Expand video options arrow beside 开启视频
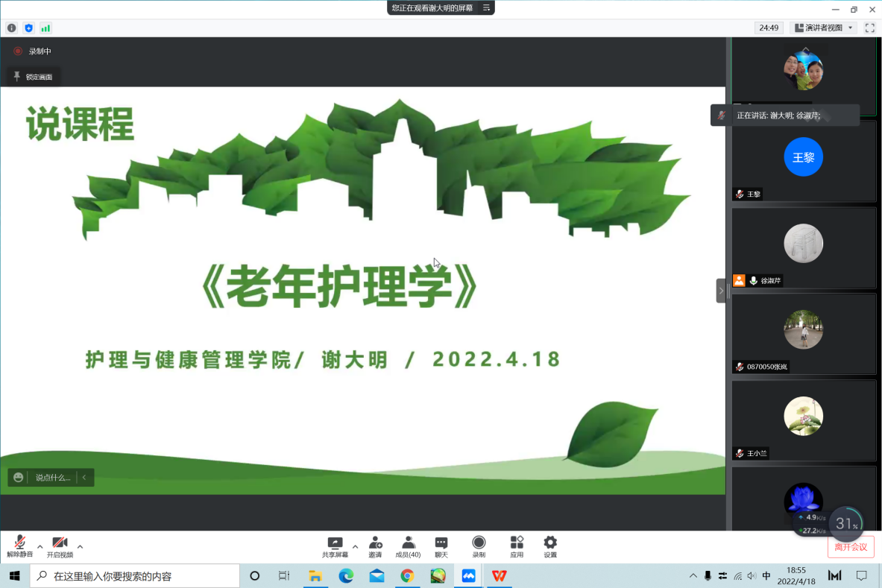This screenshot has height=588, width=882. coord(80,546)
